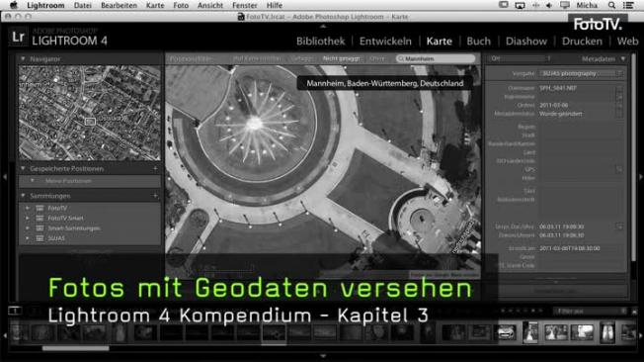Image resolution: width=644 pixels, height=362 pixels.
Task: Open the notification list icon in menu bar
Action: coord(628,5)
